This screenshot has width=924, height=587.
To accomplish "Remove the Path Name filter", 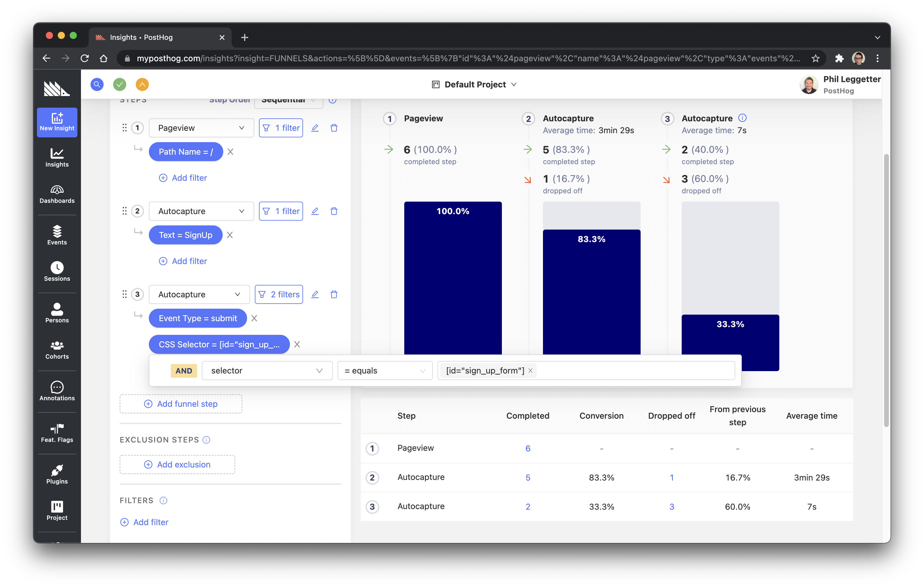I will tap(230, 152).
